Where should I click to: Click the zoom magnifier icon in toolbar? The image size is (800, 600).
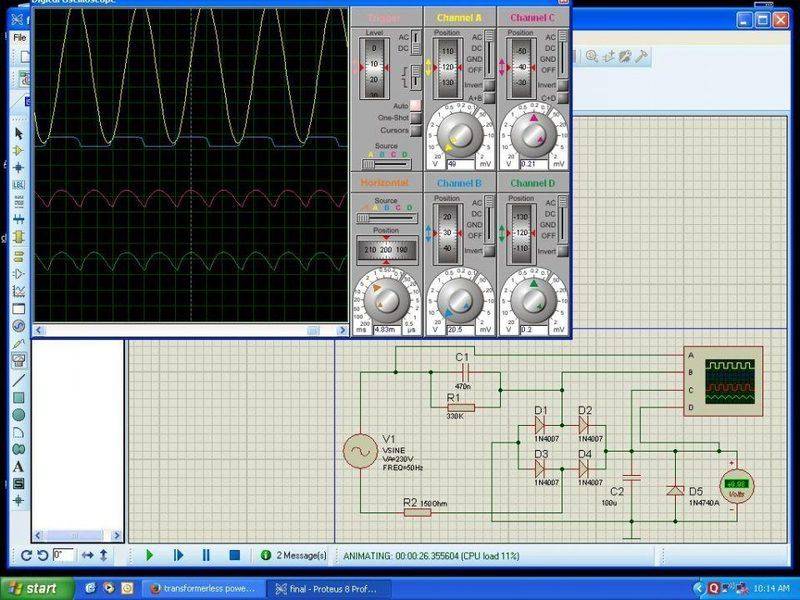(x=592, y=57)
